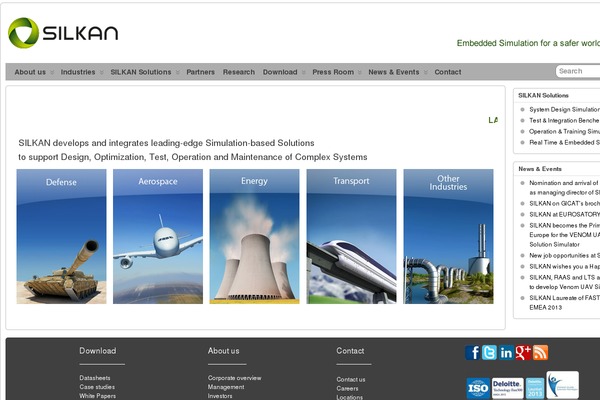
Task: Open the Facebook social icon
Action: pos(473,352)
